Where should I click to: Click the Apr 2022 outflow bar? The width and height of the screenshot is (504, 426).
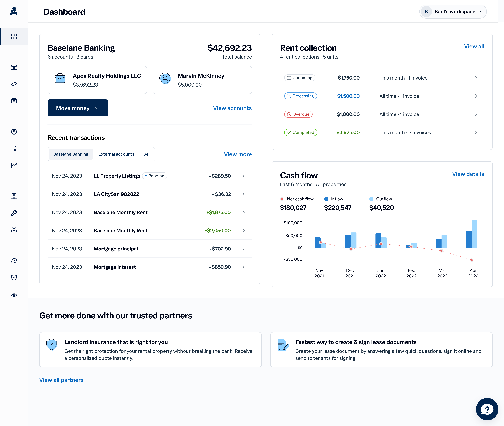[474, 234]
